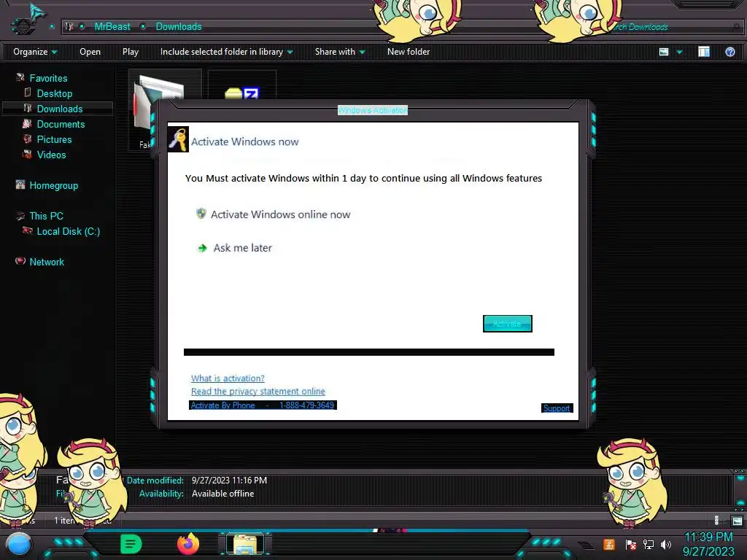Click Open in Explorer toolbar
747x560 pixels.
click(x=90, y=52)
